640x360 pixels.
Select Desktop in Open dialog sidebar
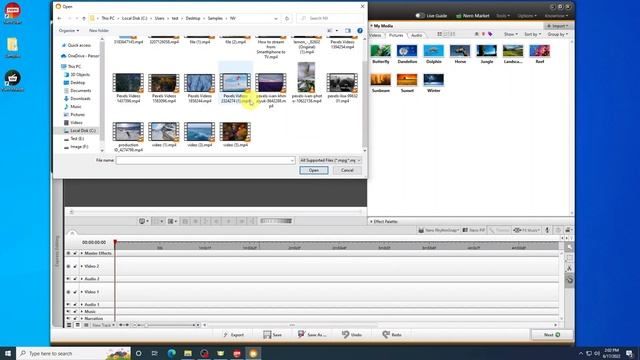pyautogui.click(x=78, y=82)
